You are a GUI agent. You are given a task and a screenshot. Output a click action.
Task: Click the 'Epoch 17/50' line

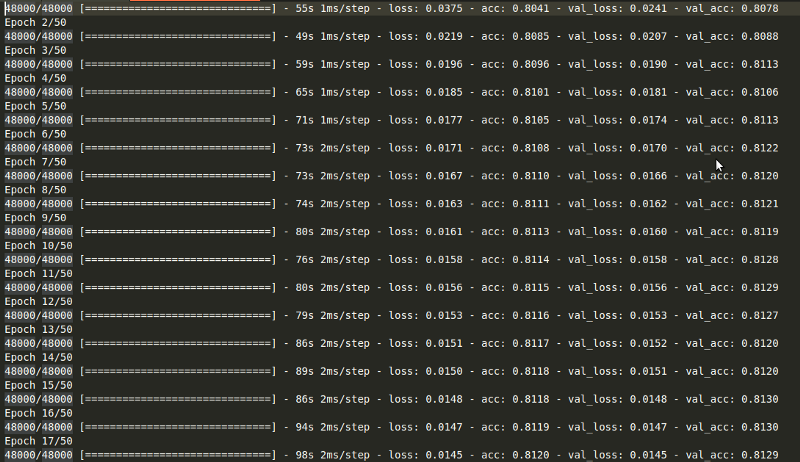pos(39,441)
